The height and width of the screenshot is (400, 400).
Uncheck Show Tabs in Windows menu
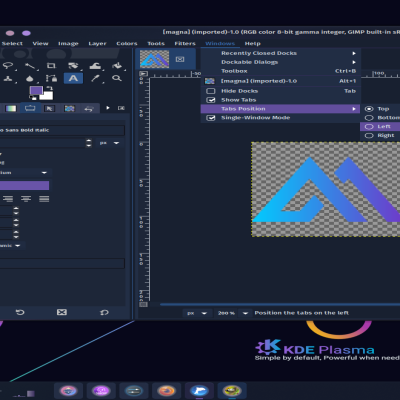click(211, 100)
